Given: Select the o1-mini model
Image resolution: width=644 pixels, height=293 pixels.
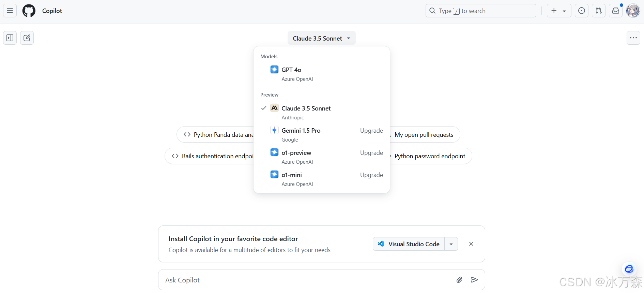Looking at the screenshot, I should pyautogui.click(x=322, y=179).
